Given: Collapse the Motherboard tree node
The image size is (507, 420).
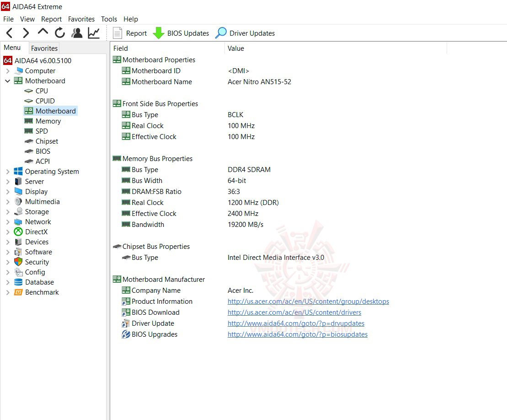Looking at the screenshot, I should 8,81.
